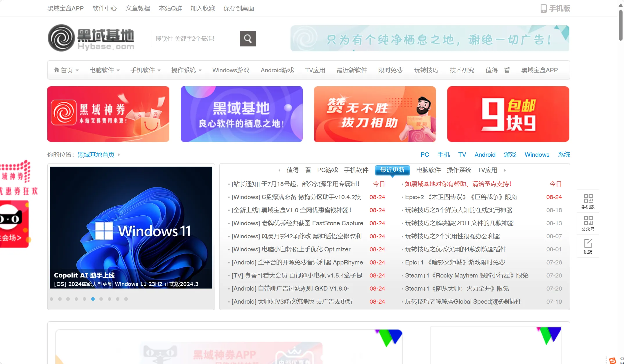Expand the 首页 dropdown arrow
The width and height of the screenshot is (624, 364).
tap(77, 71)
